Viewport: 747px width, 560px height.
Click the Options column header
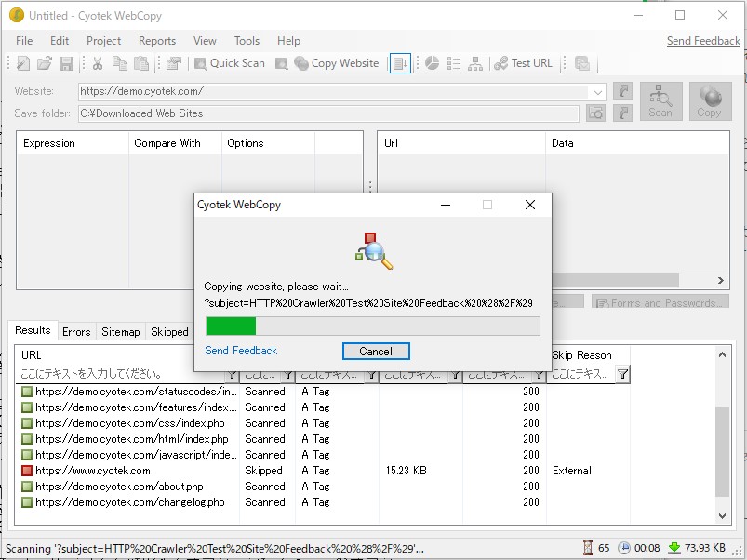(x=268, y=143)
